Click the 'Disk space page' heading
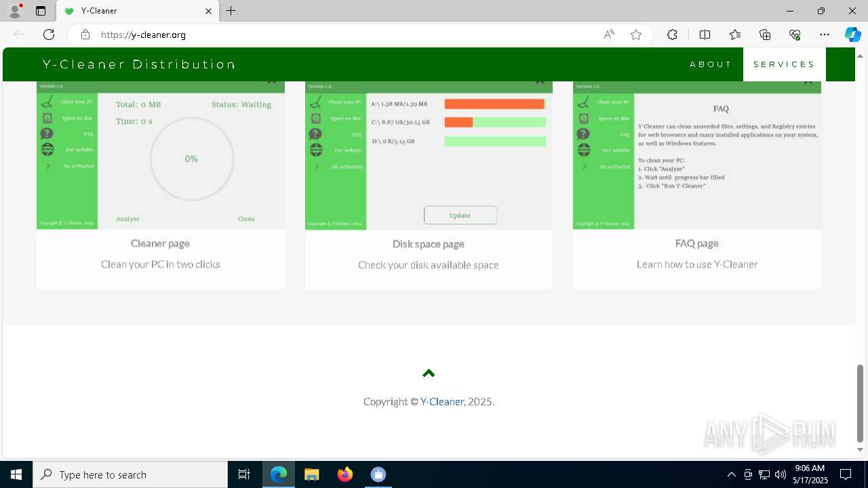This screenshot has height=488, width=868. tap(429, 243)
